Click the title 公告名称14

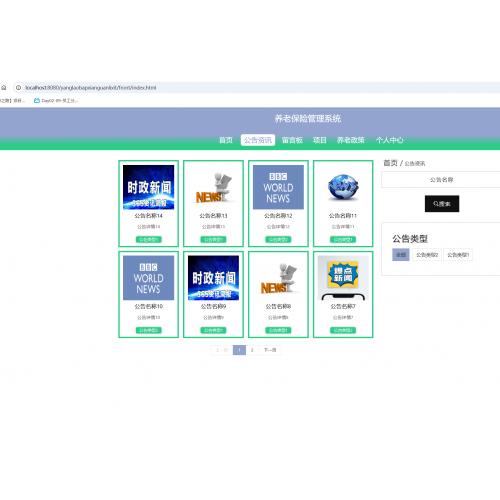149,216
